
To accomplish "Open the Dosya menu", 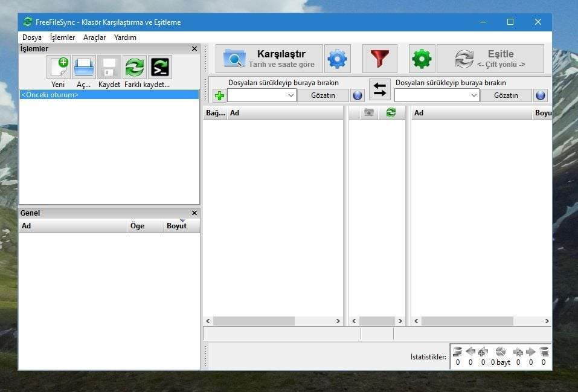I will tap(31, 37).
